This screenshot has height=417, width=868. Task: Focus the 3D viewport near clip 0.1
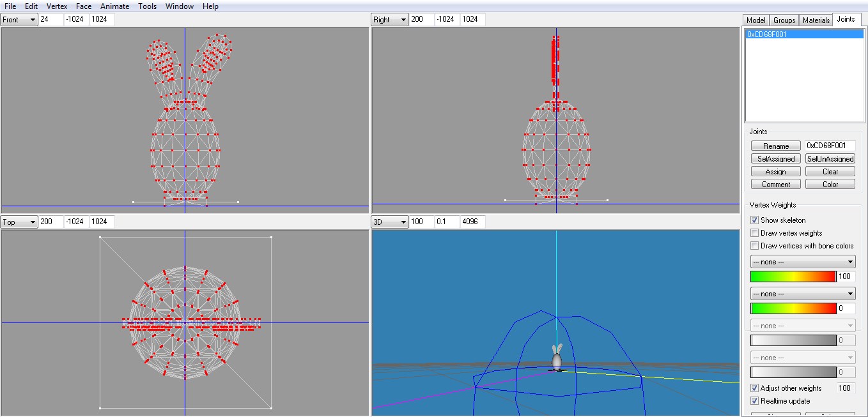447,222
